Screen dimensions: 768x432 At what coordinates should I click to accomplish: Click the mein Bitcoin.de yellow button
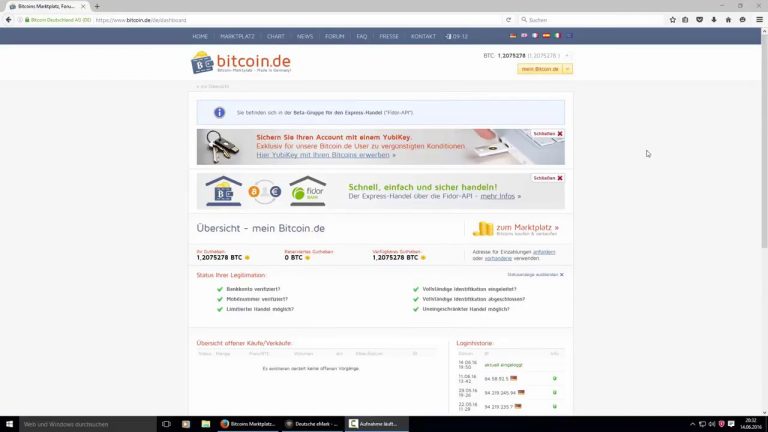pos(540,69)
